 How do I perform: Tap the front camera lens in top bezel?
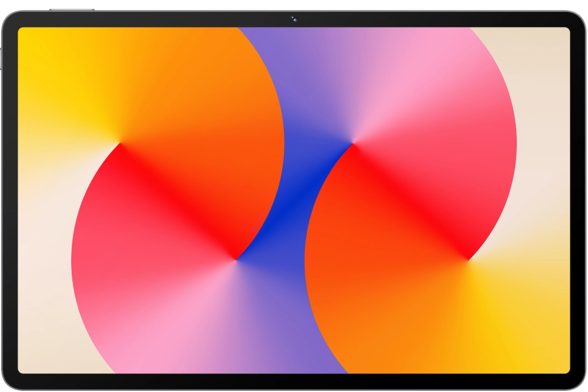coord(293,19)
